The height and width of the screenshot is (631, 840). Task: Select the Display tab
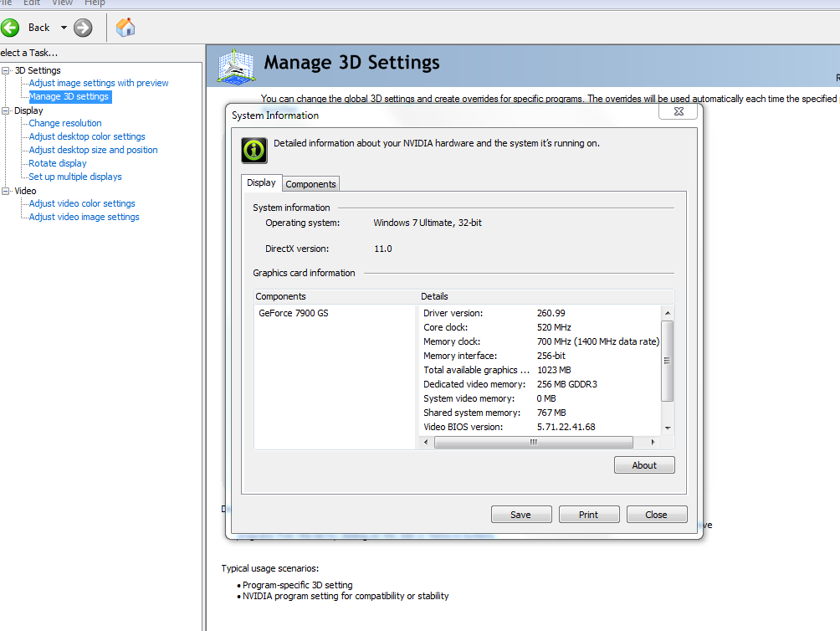pos(261,182)
